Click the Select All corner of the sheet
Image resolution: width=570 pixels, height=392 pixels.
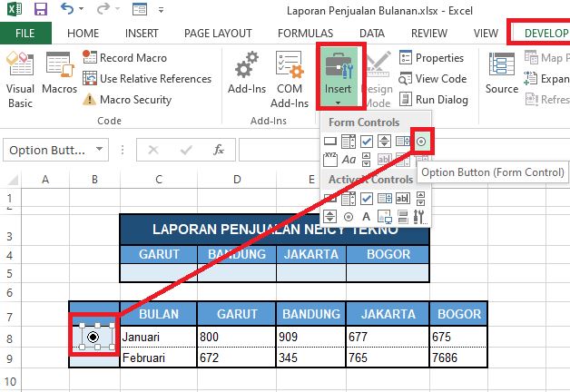tap(12, 180)
